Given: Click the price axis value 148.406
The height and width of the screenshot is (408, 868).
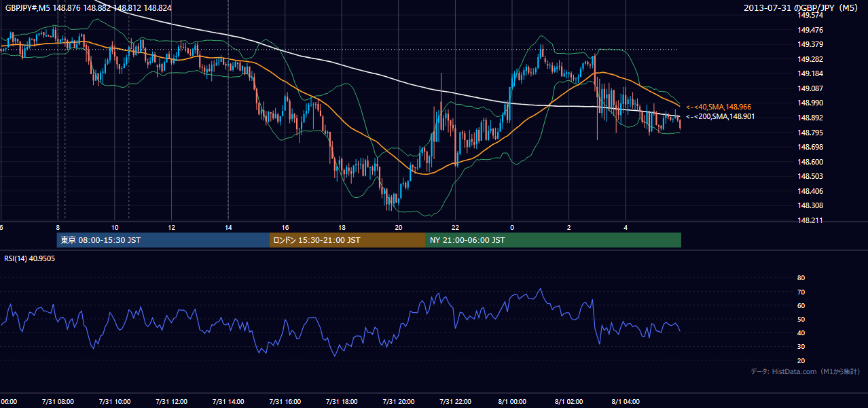Looking at the screenshot, I should [811, 191].
